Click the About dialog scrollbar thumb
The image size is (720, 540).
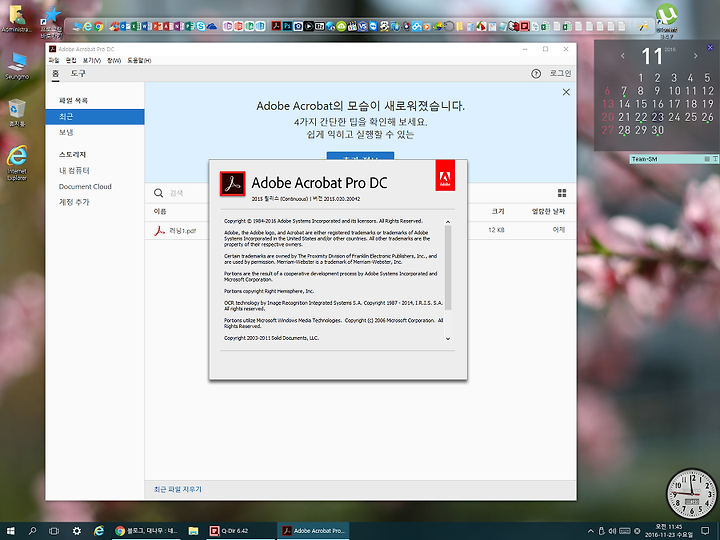[x=448, y=267]
